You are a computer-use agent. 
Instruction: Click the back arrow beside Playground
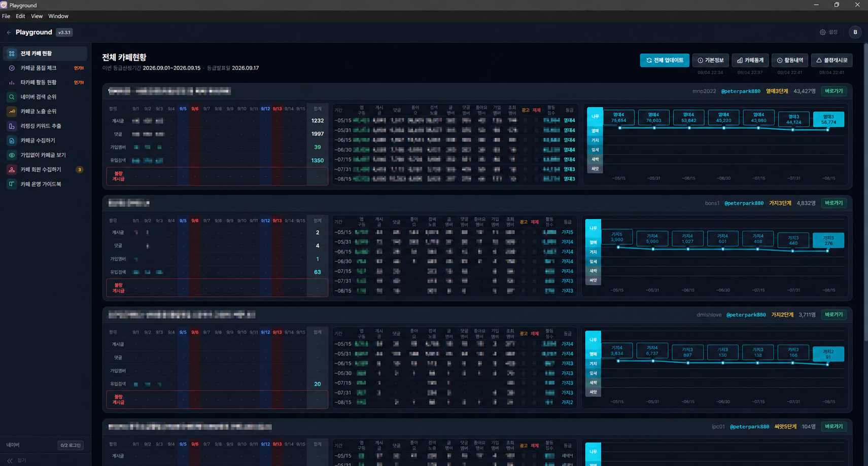[x=9, y=32]
